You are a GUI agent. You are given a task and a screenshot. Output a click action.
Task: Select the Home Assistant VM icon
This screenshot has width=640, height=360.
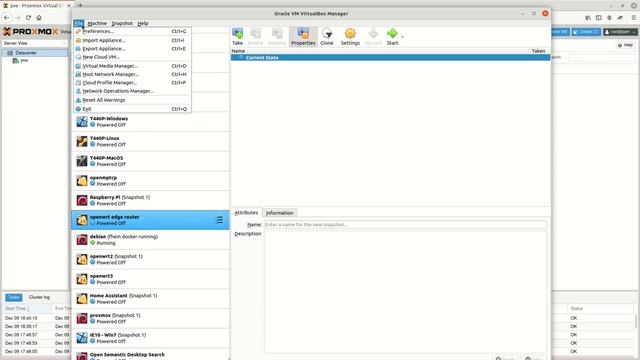click(x=82, y=298)
